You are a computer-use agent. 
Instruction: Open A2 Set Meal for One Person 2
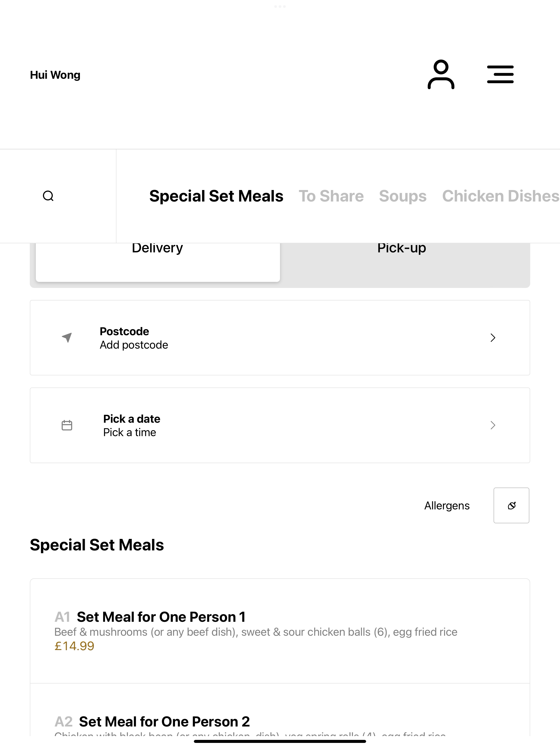click(x=280, y=710)
